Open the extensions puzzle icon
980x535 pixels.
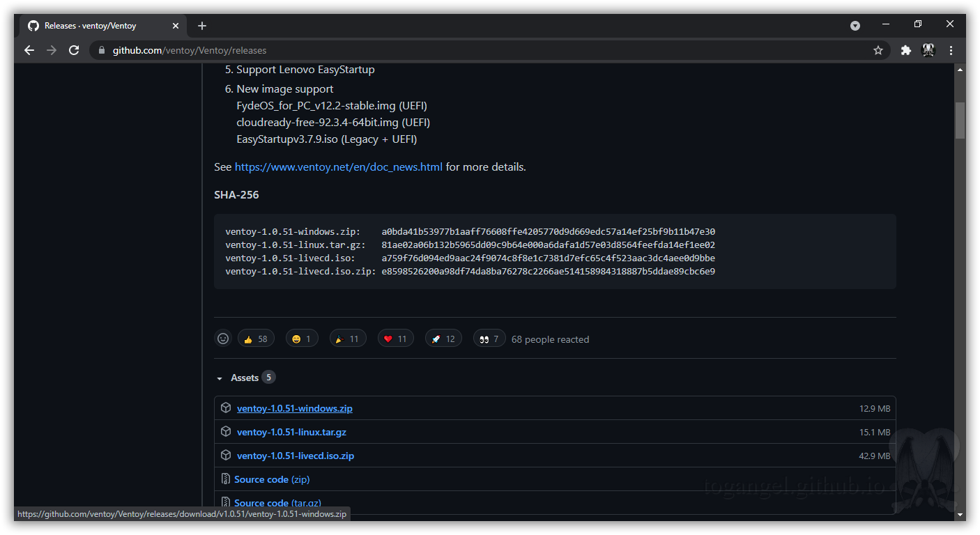tap(905, 50)
